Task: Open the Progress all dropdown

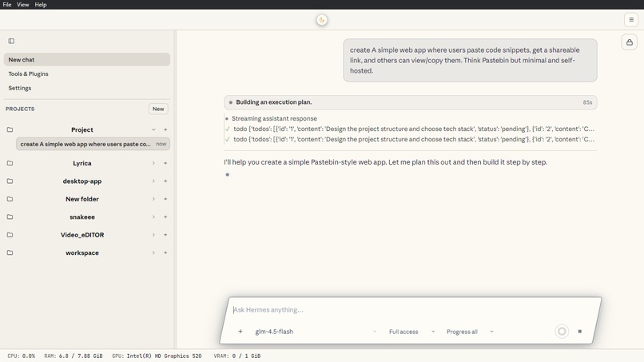Action: tap(470, 332)
